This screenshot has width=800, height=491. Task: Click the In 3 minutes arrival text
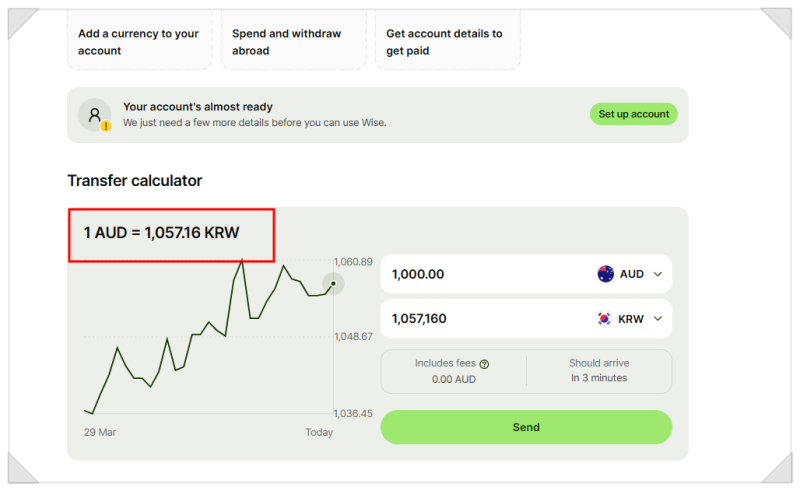click(599, 378)
